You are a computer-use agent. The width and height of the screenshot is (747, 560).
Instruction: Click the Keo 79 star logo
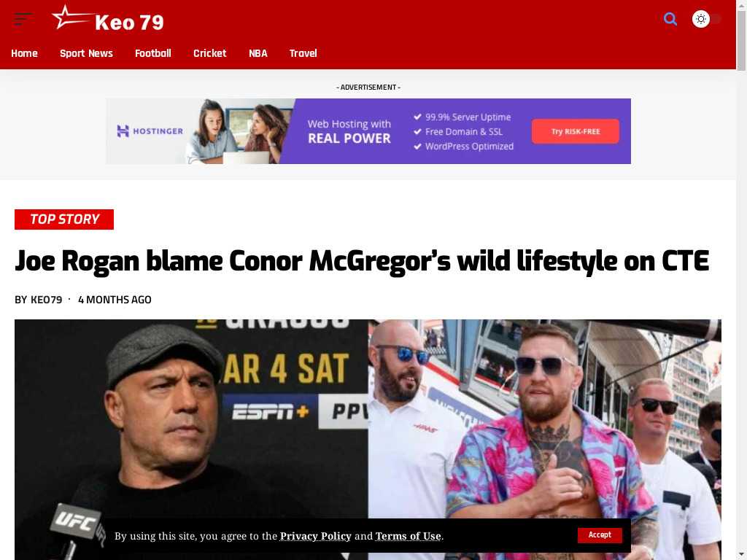(108, 20)
